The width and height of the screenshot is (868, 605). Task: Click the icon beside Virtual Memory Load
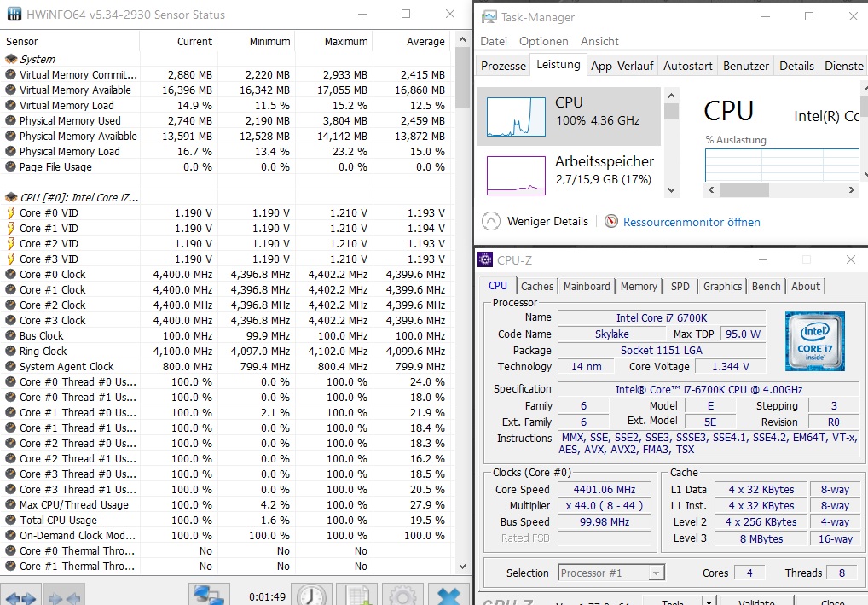[x=10, y=105]
